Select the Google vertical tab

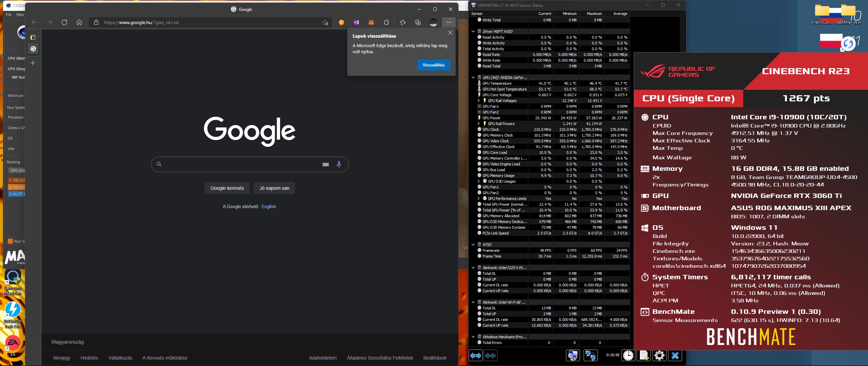coord(33,49)
